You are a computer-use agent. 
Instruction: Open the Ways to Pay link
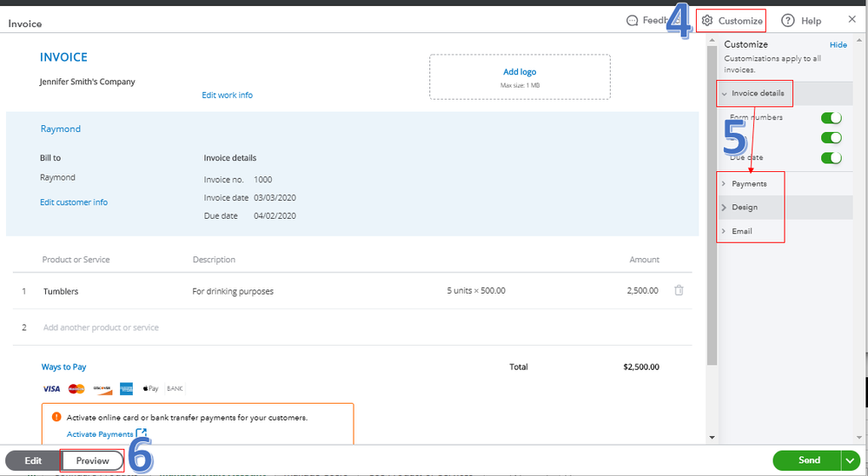(63, 367)
